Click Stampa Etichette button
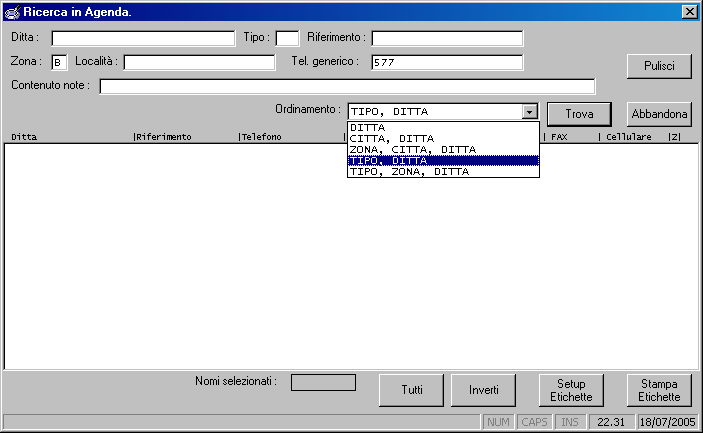Screen dimensions: 703x433 point(659,390)
